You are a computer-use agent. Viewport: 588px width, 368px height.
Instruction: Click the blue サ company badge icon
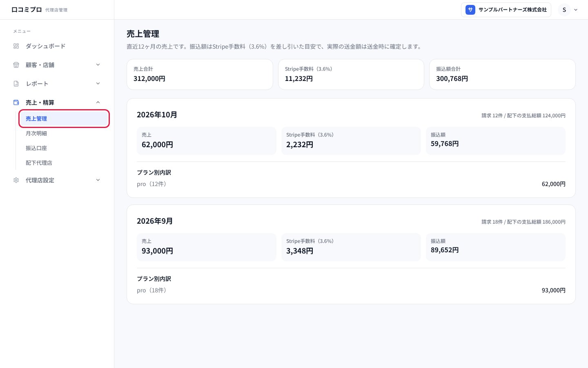[470, 10]
